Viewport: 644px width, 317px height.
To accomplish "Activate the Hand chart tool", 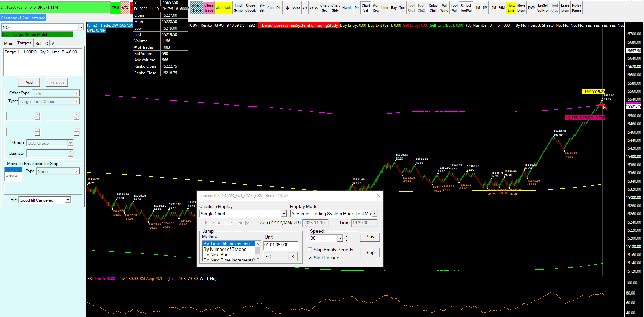I will 346,8.
